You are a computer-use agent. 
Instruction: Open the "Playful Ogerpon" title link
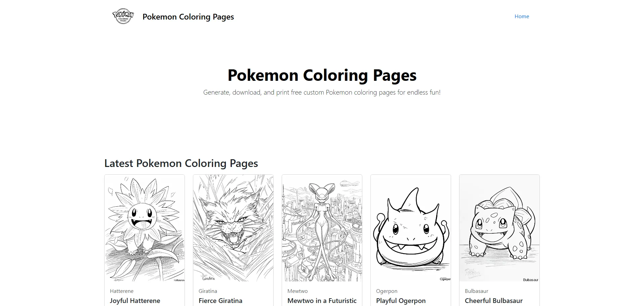tap(401, 301)
